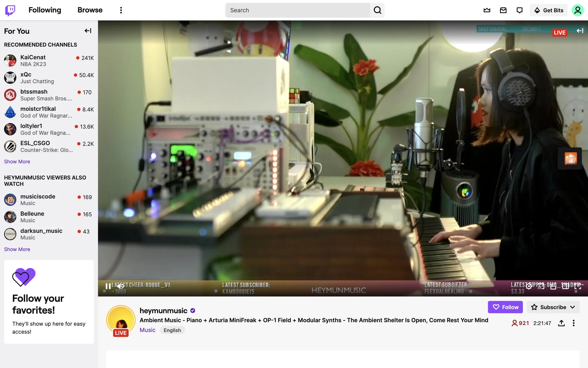Toggle fullscreen mode
Image resolution: width=588 pixels, height=368 pixels.
(x=578, y=286)
